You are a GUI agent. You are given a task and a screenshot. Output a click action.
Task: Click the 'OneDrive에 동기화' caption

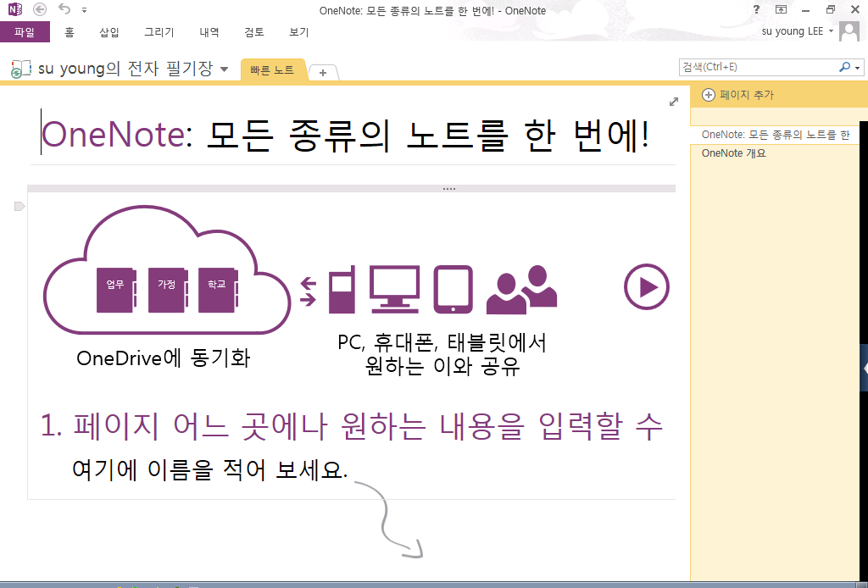tap(164, 358)
